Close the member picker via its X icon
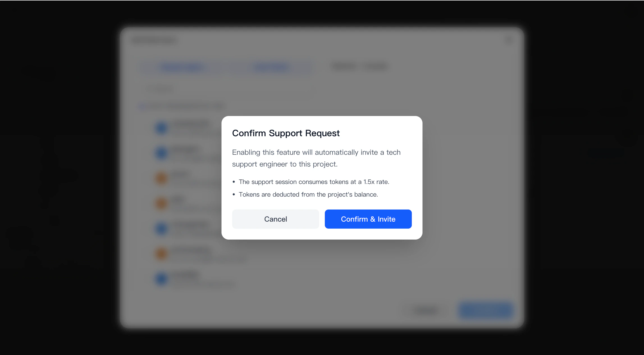This screenshot has height=355, width=644. tap(509, 40)
